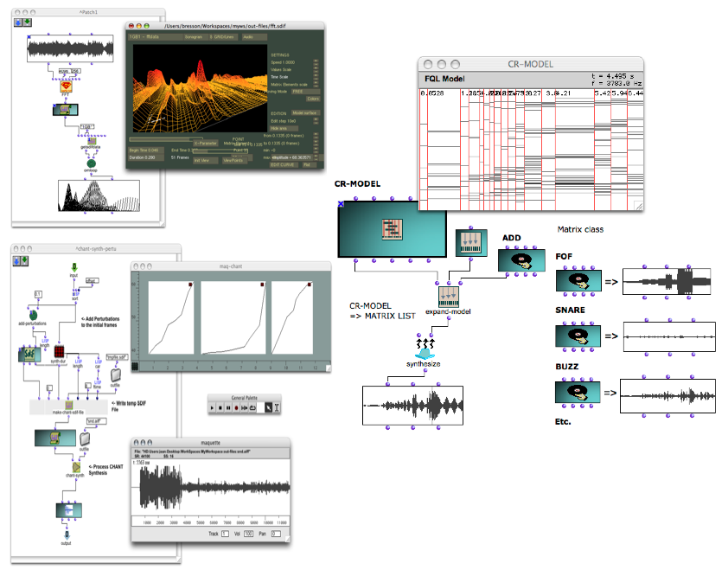This screenshot has height=576, width=728.
Task: Select the SDIF file box under make-chant-sdif-file
Action: click(55, 438)
